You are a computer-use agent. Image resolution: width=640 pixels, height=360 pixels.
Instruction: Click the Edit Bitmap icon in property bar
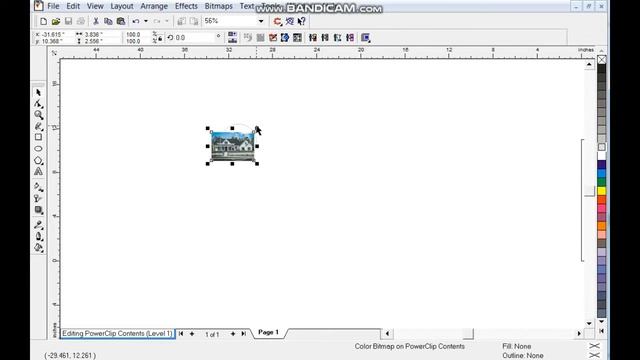[273, 38]
